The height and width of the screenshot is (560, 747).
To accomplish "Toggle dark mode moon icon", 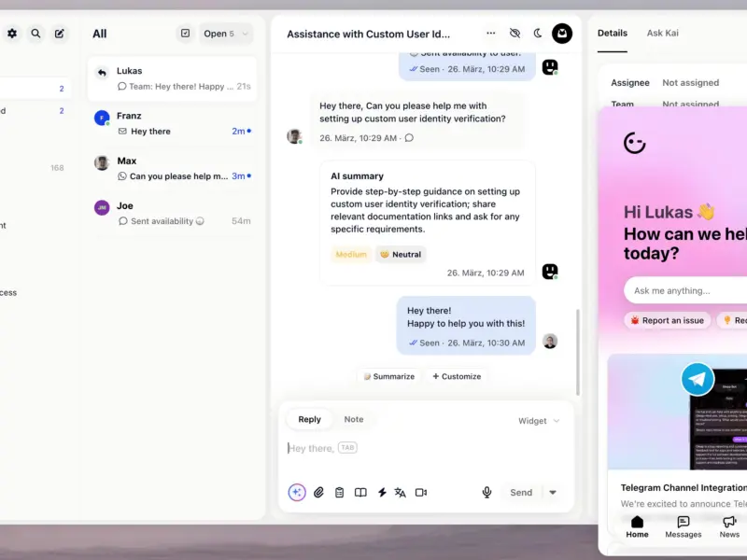I will [538, 34].
